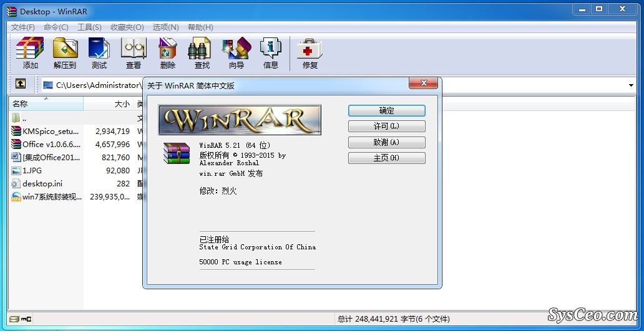The image size is (644, 331).
Task: Sort by the 大小 (Size) column header
Action: point(109,103)
